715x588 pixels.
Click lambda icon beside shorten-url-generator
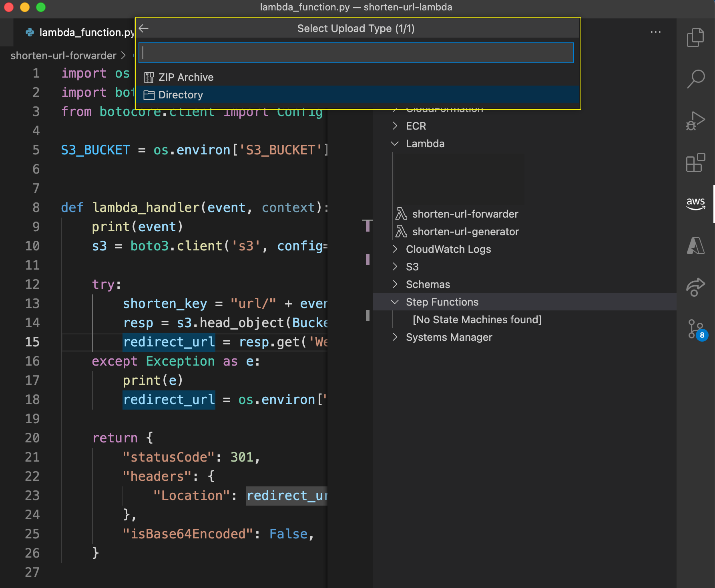[401, 232]
